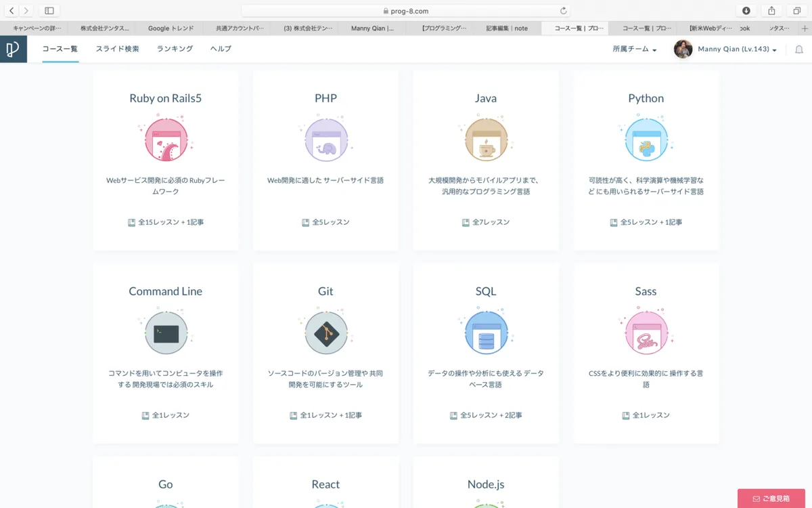
Task: Switch to Google トレンド browser tab
Action: (x=169, y=28)
